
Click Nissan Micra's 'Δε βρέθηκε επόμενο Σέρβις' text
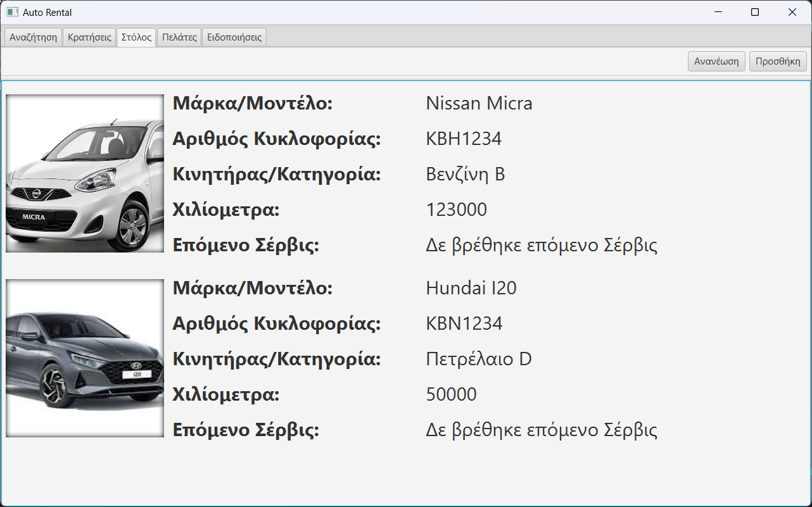[x=542, y=245]
